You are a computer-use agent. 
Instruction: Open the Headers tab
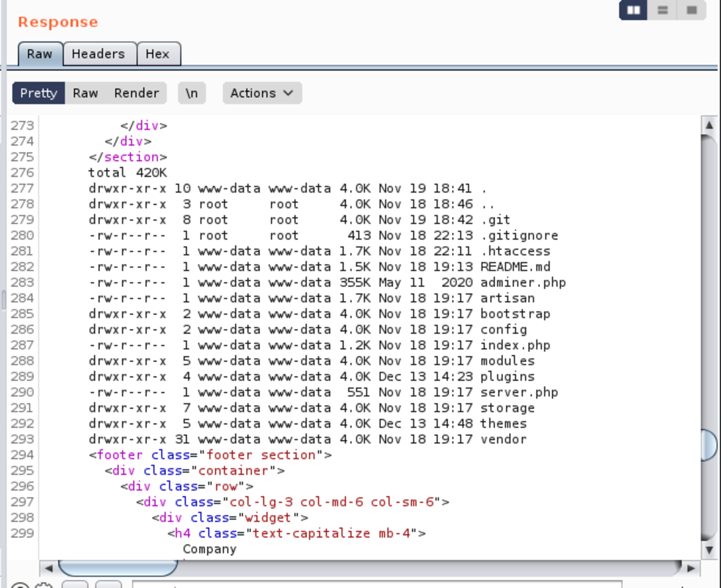point(98,54)
